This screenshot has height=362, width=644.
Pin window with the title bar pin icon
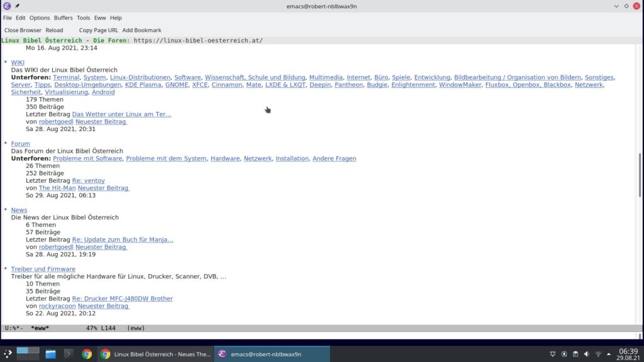point(17,6)
